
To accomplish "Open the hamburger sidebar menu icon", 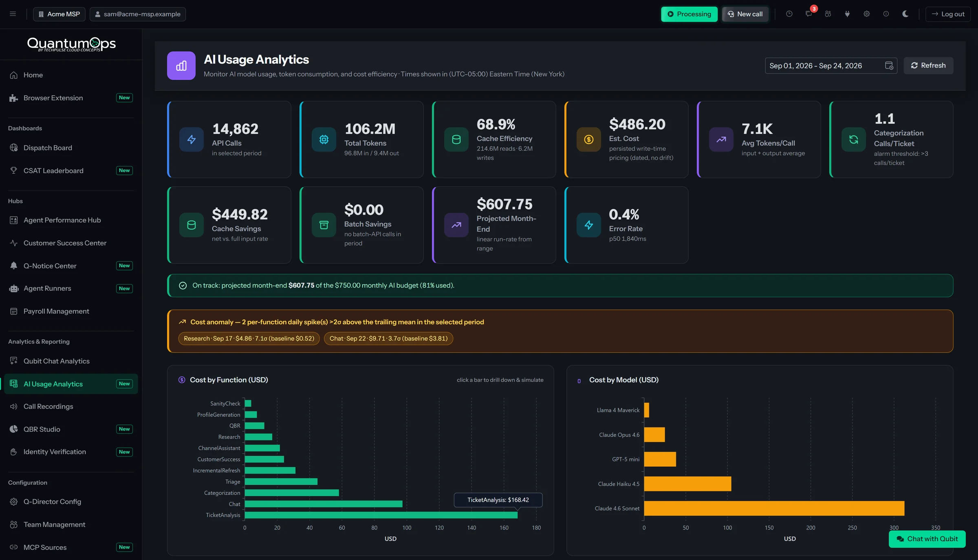I will tap(13, 14).
